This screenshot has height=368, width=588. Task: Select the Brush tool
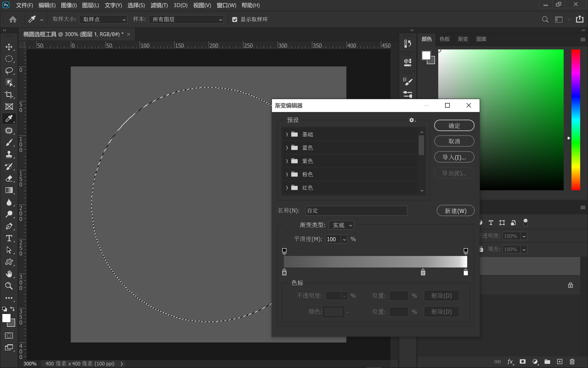pos(9,142)
